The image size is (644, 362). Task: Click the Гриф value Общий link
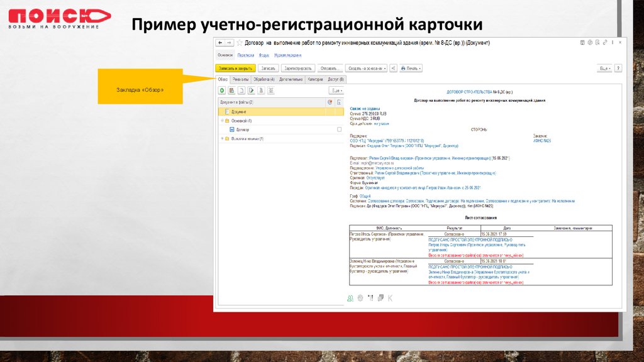pos(365,196)
